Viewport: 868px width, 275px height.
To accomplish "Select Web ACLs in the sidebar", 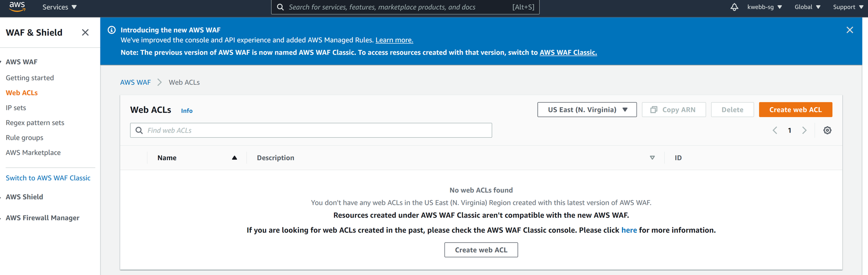I will tap(22, 93).
